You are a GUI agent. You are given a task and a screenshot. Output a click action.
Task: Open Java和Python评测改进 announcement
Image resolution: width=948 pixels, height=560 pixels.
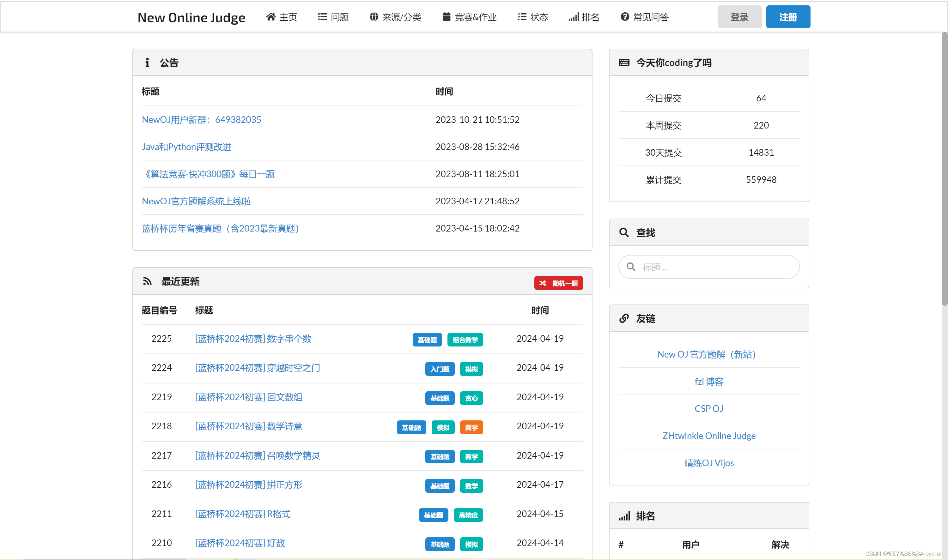tap(186, 147)
